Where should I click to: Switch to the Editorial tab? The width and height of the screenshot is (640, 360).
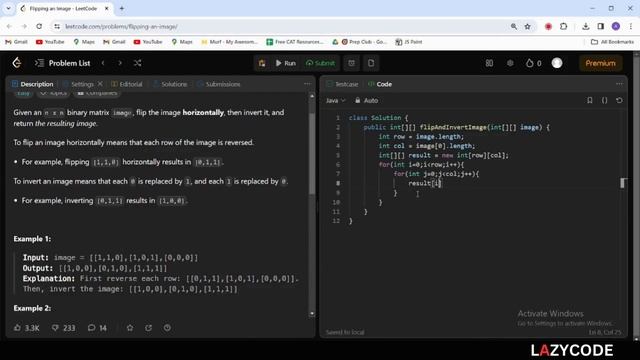(127, 84)
